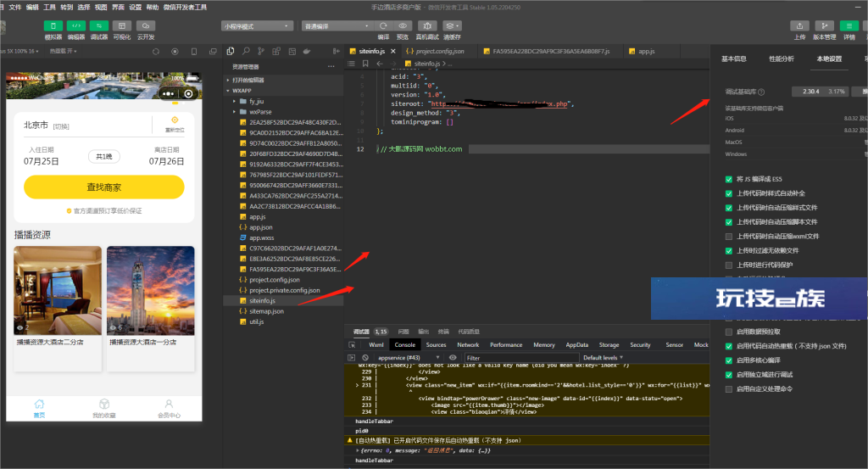
Task: Toggle 上传时过滤无依赖文件 checkbox
Action: [728, 251]
